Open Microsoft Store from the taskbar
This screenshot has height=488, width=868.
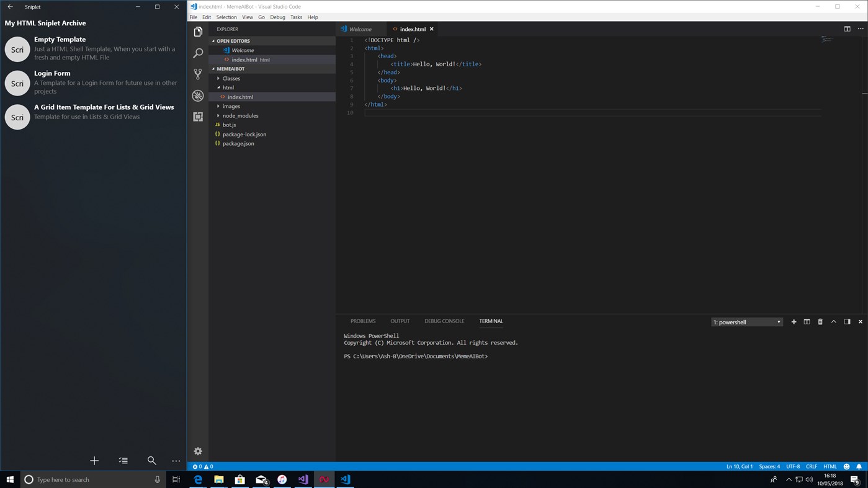(x=240, y=479)
